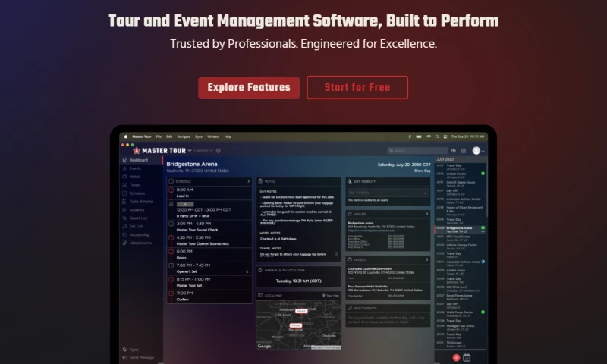Open the Dashboard section in the sidebar
The image size is (607, 364).
point(137,160)
